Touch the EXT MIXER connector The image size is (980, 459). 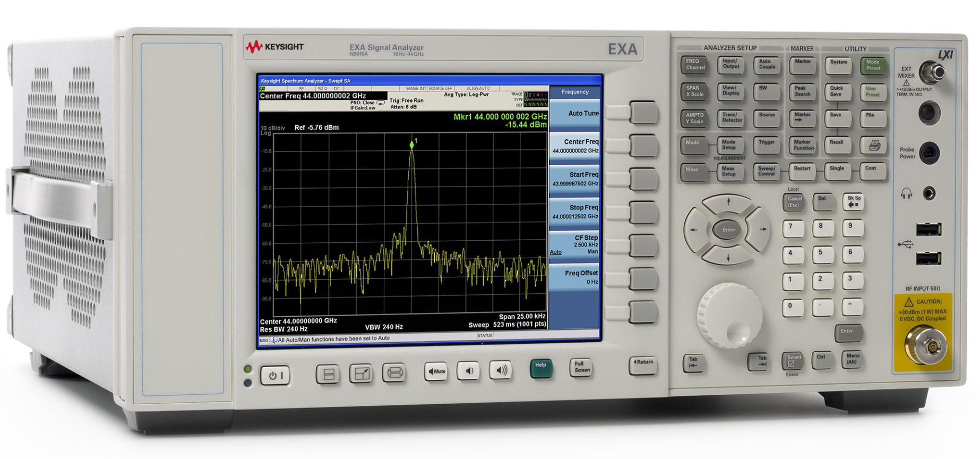[932, 72]
